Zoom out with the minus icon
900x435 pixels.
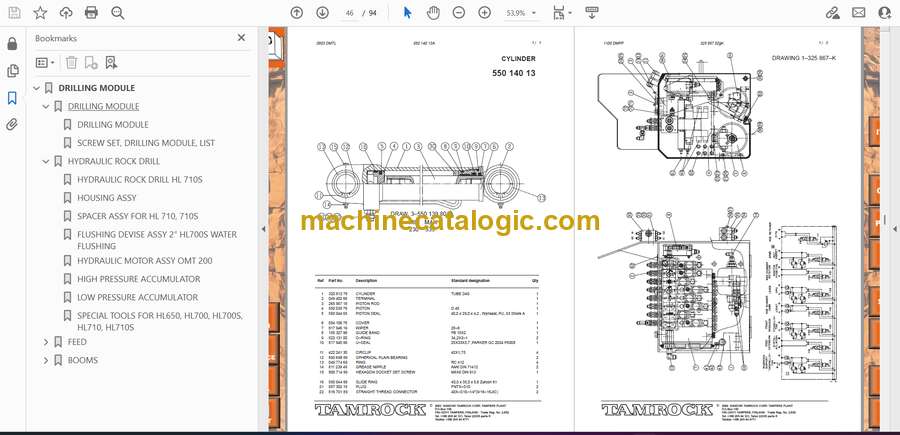459,13
